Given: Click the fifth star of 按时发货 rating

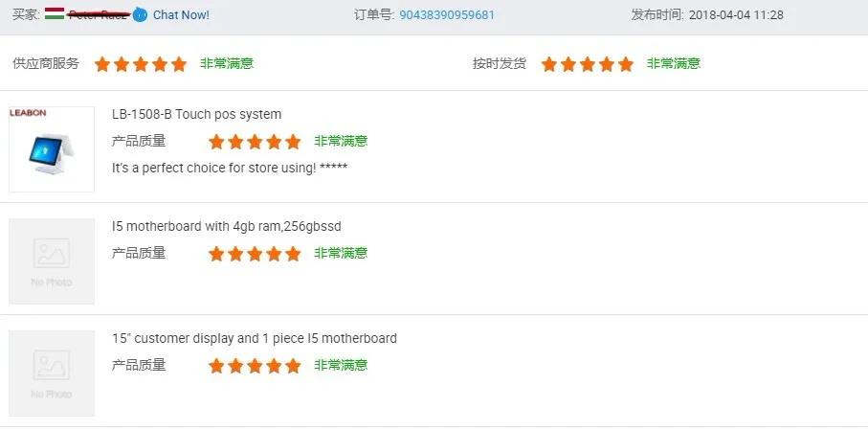Looking at the screenshot, I should (x=625, y=64).
